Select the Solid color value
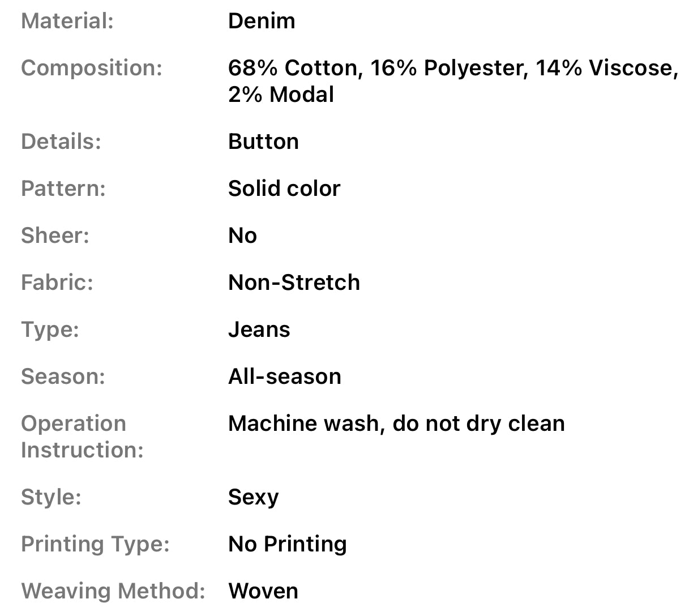This screenshot has height=616, width=689. pos(284,189)
